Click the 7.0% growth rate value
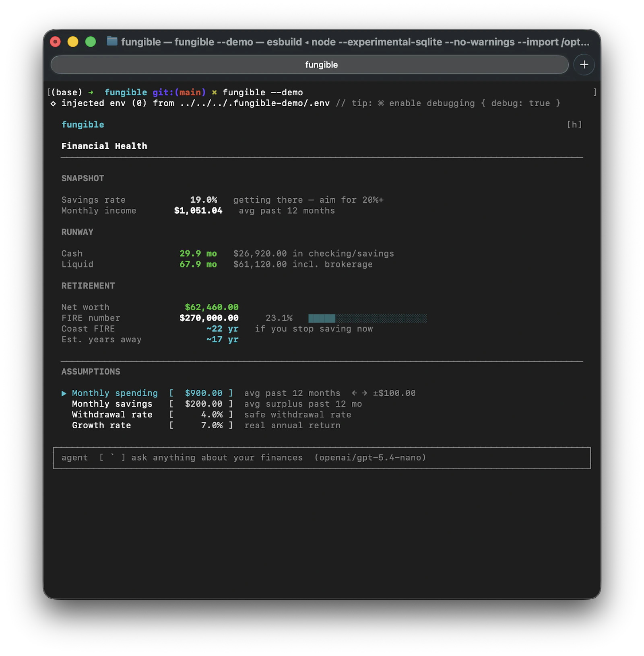The height and width of the screenshot is (656, 644). click(x=212, y=426)
